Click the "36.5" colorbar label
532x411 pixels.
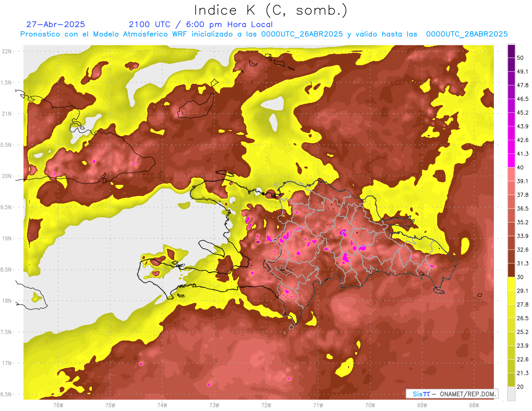tap(523, 208)
